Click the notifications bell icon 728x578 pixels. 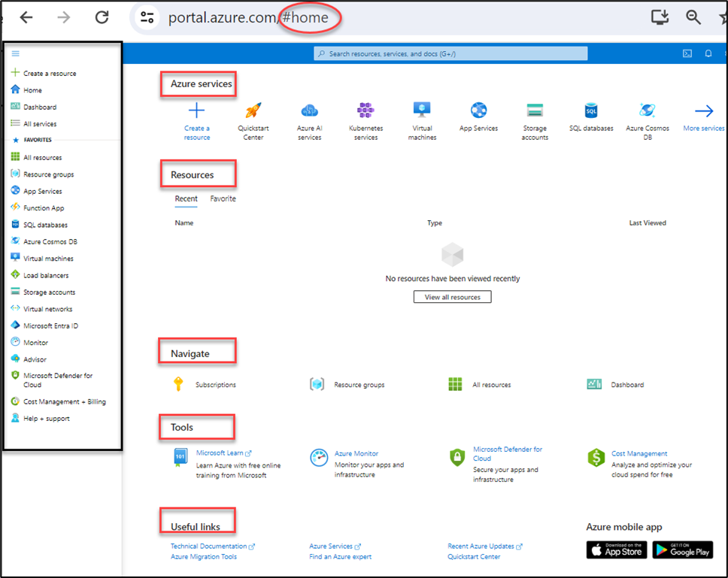[708, 53]
